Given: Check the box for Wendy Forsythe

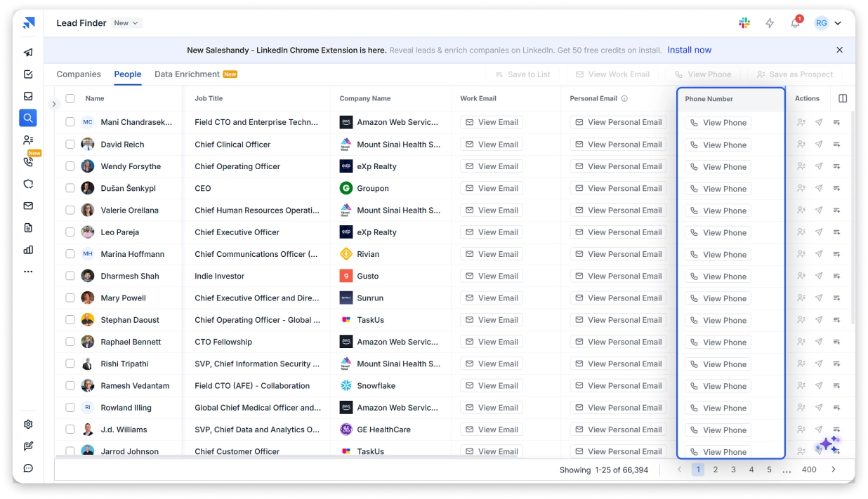Looking at the screenshot, I should point(70,166).
